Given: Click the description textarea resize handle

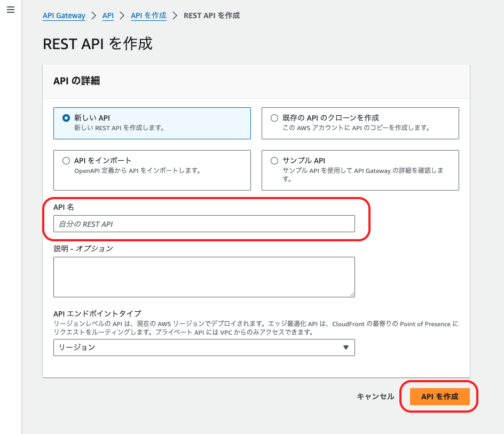Looking at the screenshot, I should pyautogui.click(x=353, y=294).
